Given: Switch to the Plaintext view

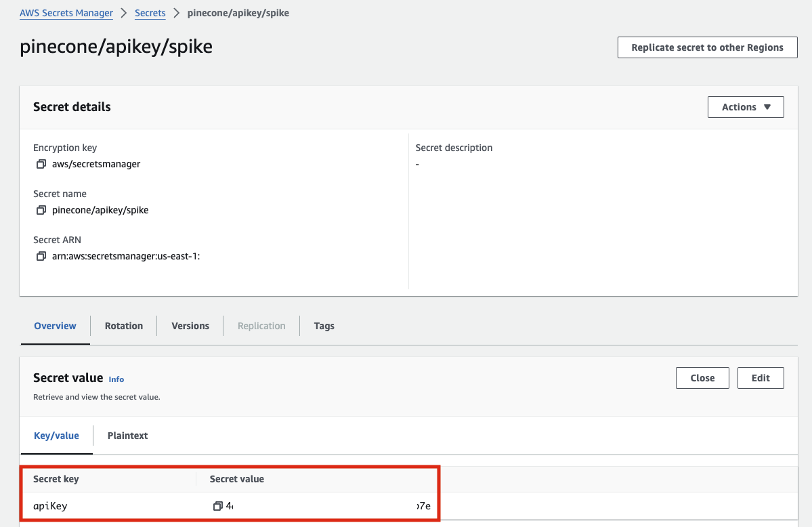Looking at the screenshot, I should coord(127,436).
